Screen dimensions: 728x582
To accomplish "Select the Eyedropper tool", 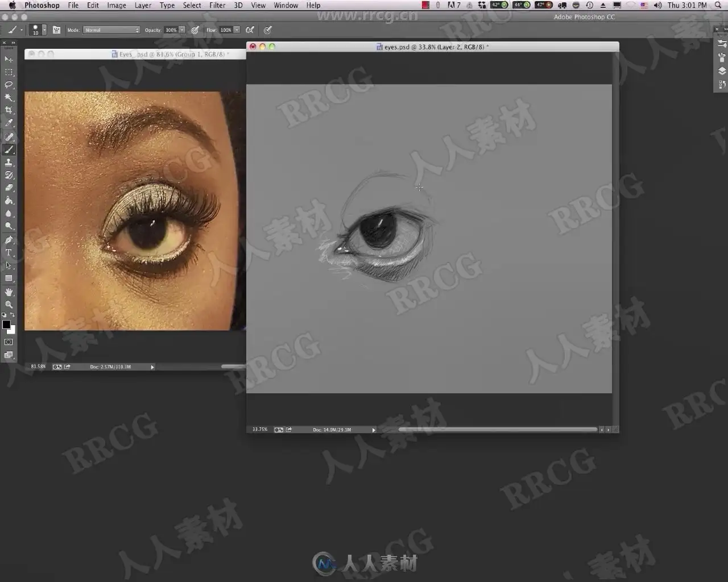I will (x=9, y=123).
